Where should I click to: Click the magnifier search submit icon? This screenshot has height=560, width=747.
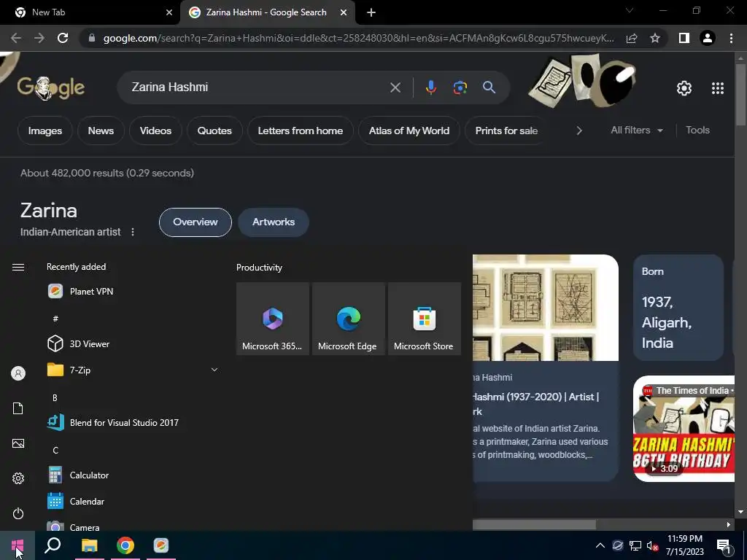[489, 87]
